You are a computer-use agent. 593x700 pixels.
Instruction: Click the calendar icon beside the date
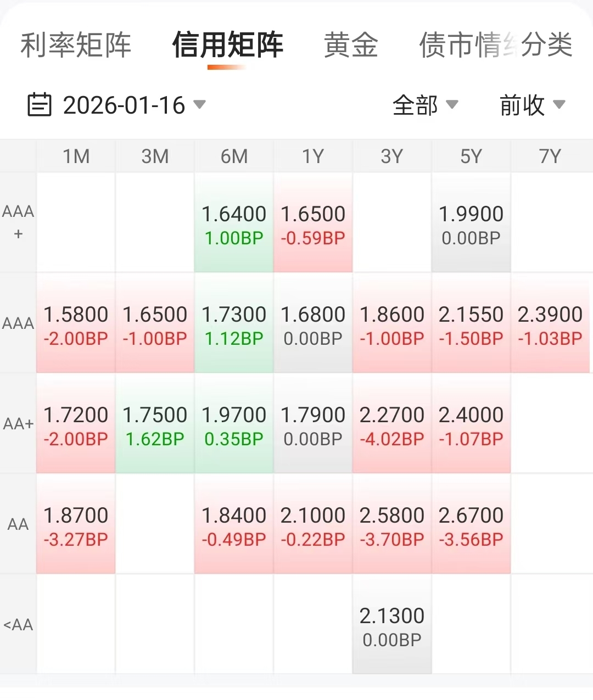pyautogui.click(x=40, y=105)
